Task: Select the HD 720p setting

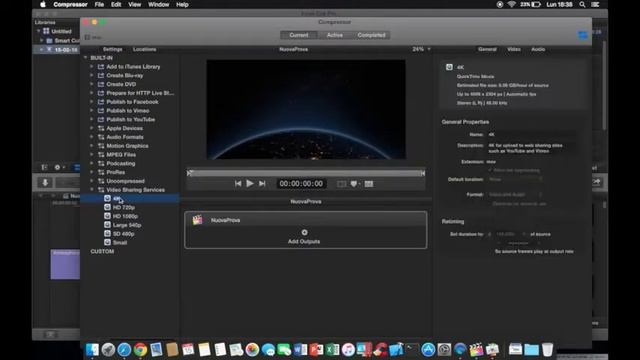Action: pos(124,207)
